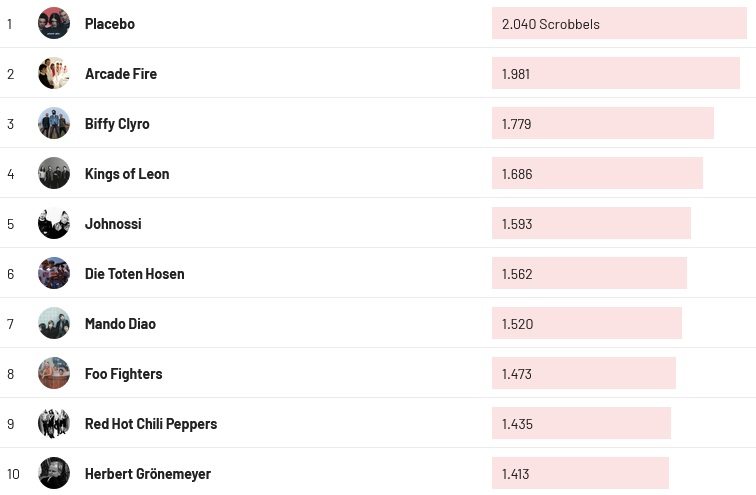This screenshot has height=495, width=756.
Task: Open Herbert Grönemeyer's avatar picture
Action: pos(54,473)
